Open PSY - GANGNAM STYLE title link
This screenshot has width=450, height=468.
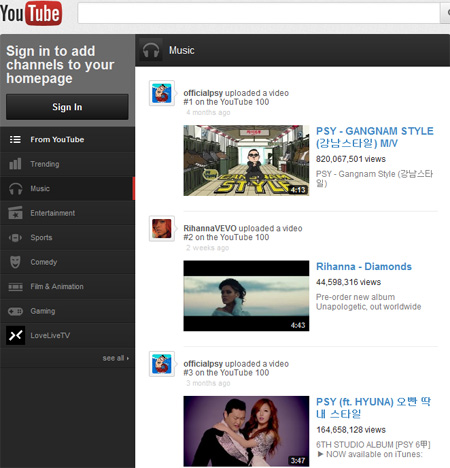pos(375,137)
